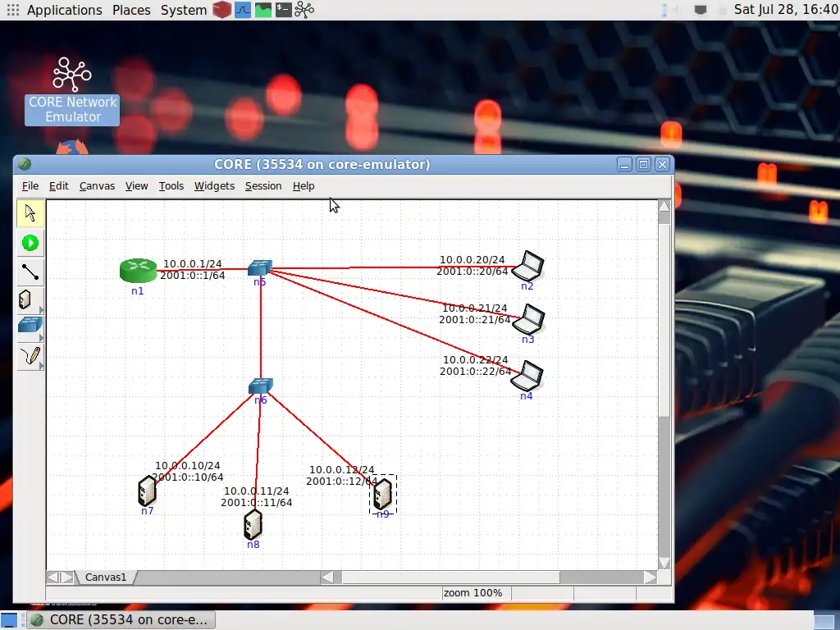Click the right arrow of the horizontal scrollbar
Image resolution: width=840 pixels, height=630 pixels.
pos(649,577)
